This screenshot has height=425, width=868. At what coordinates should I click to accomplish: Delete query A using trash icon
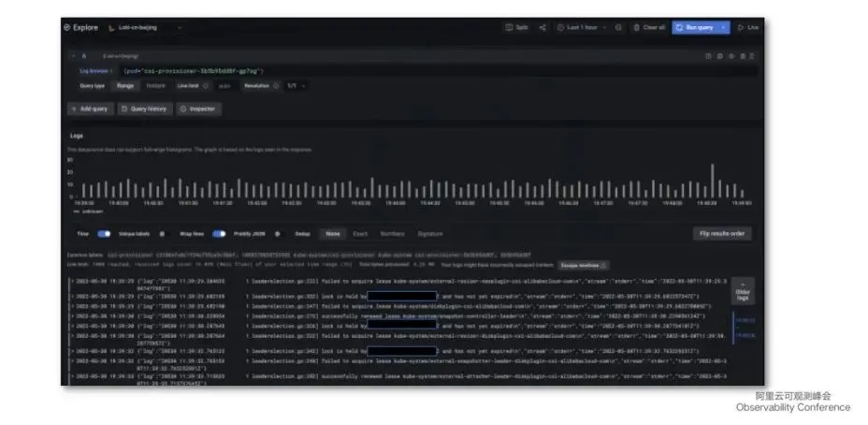pyautogui.click(x=743, y=56)
